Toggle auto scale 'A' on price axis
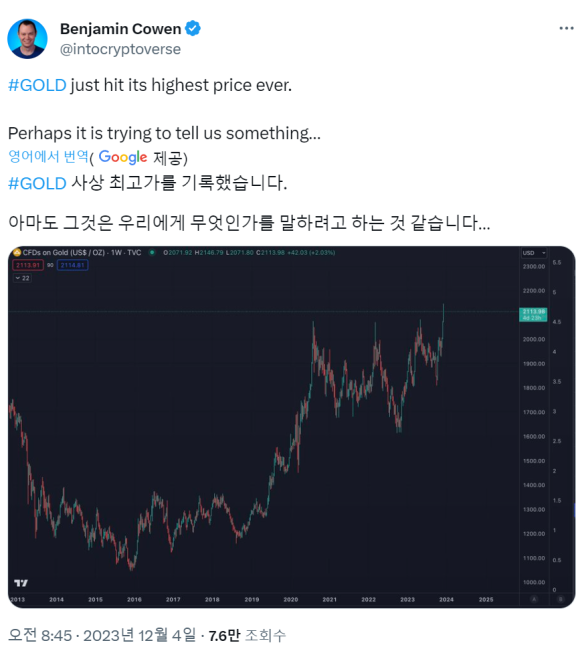This screenshot has height=645, width=580. 534,599
